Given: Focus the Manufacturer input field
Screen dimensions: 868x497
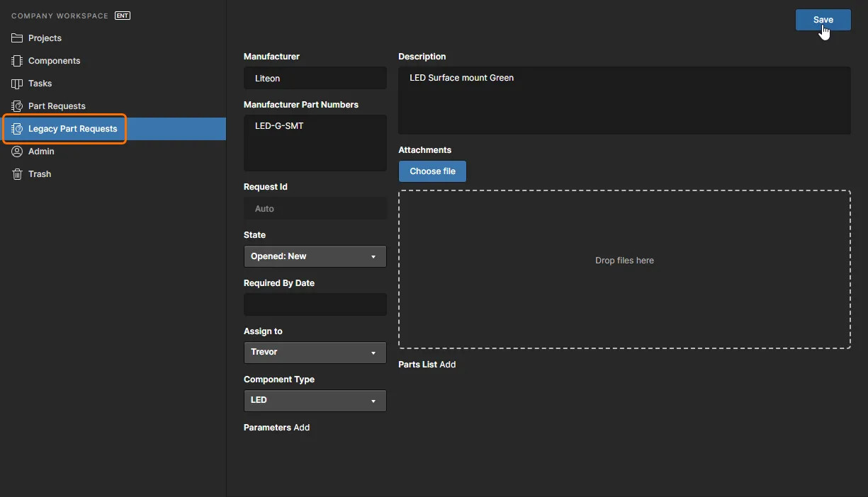Looking at the screenshot, I should [315, 79].
